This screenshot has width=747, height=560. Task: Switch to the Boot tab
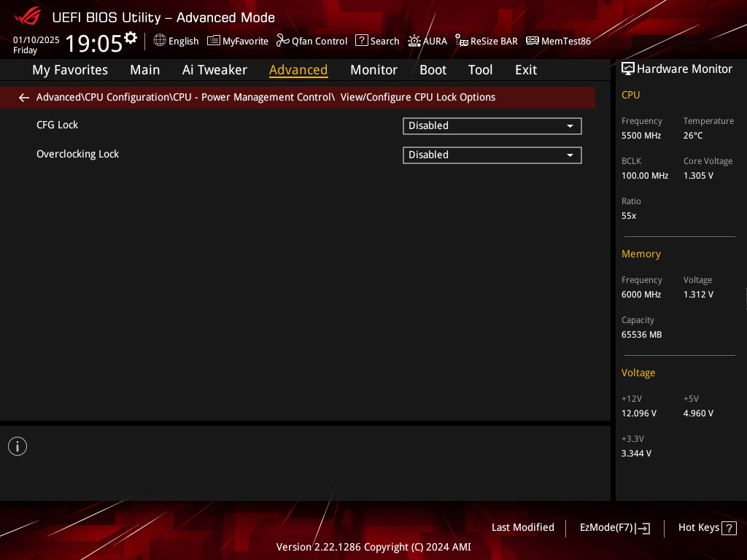(x=433, y=70)
